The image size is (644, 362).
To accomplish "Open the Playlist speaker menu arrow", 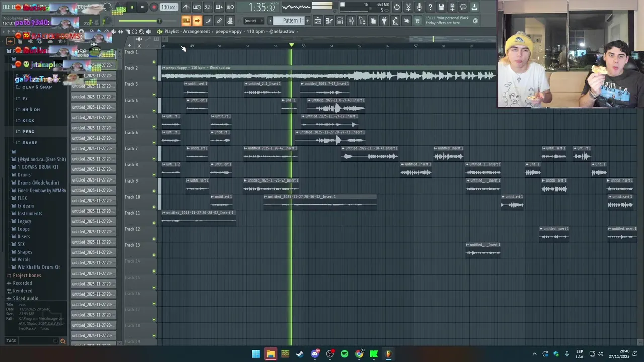I will click(x=159, y=31).
